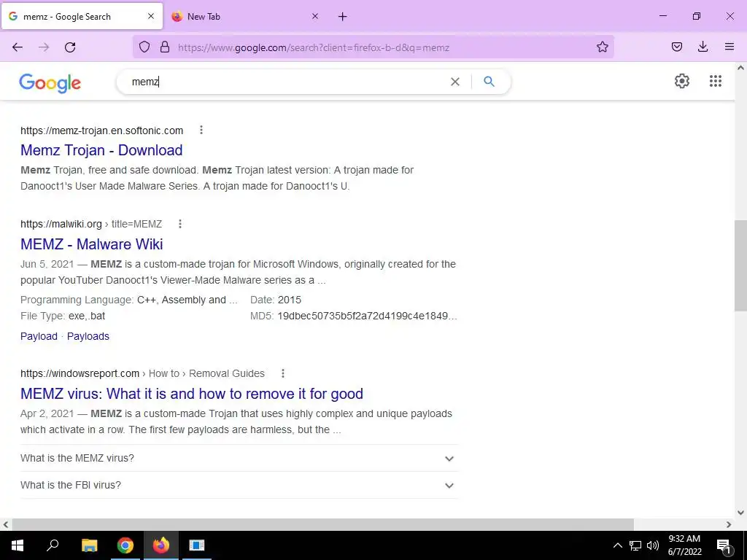Screen dimensions: 747x560
Task: Open Google quick settings gear
Action: click(682, 81)
